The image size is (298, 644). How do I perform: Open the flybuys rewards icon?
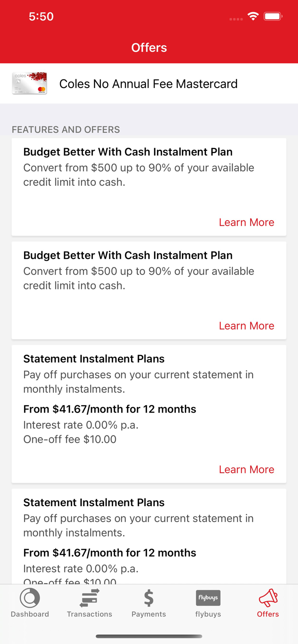coord(208,597)
